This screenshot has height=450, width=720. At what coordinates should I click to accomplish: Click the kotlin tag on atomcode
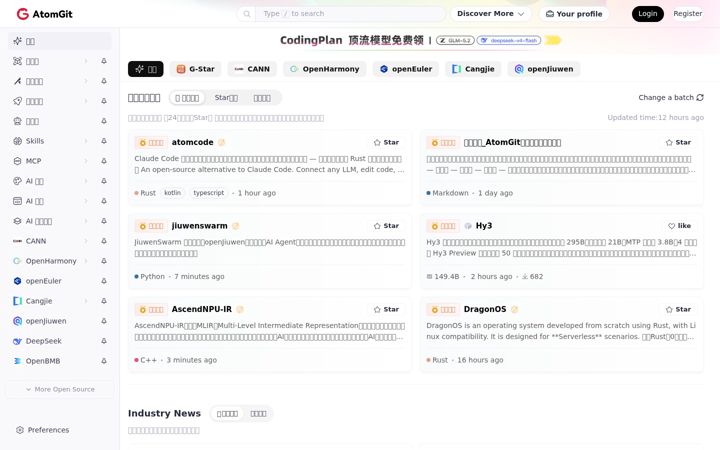coord(172,193)
